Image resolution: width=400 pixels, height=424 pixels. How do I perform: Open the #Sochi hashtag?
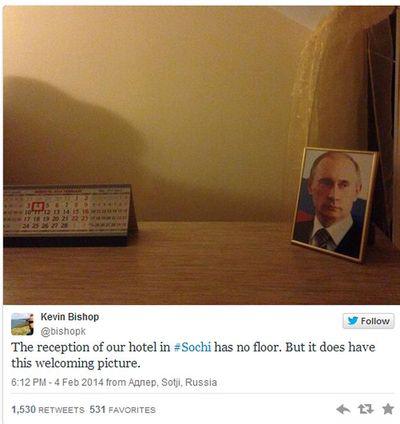(x=193, y=347)
